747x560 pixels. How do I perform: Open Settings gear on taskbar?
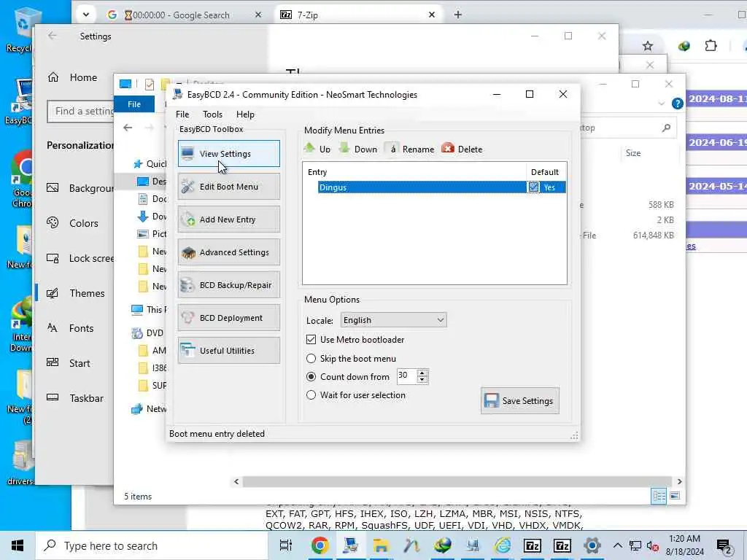pyautogui.click(x=592, y=545)
